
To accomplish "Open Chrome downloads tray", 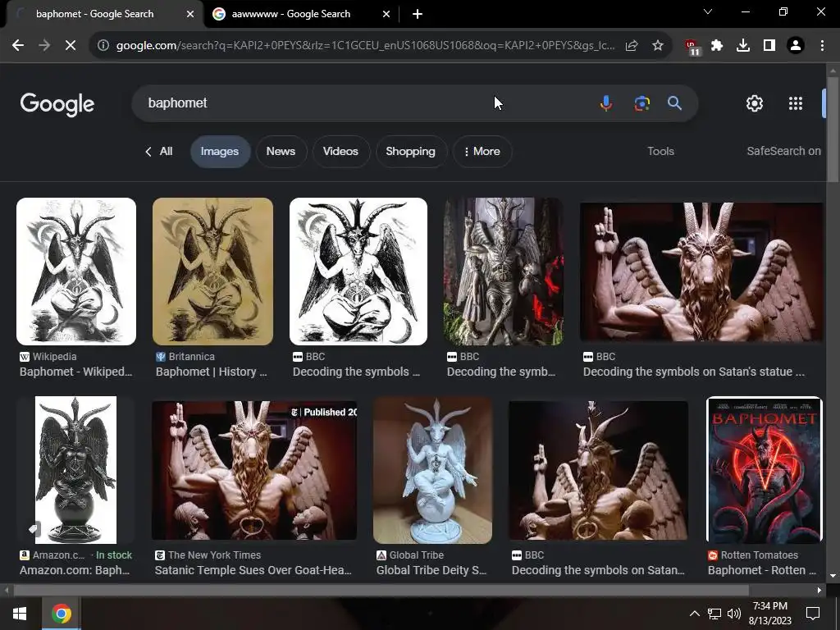I will tap(743, 46).
